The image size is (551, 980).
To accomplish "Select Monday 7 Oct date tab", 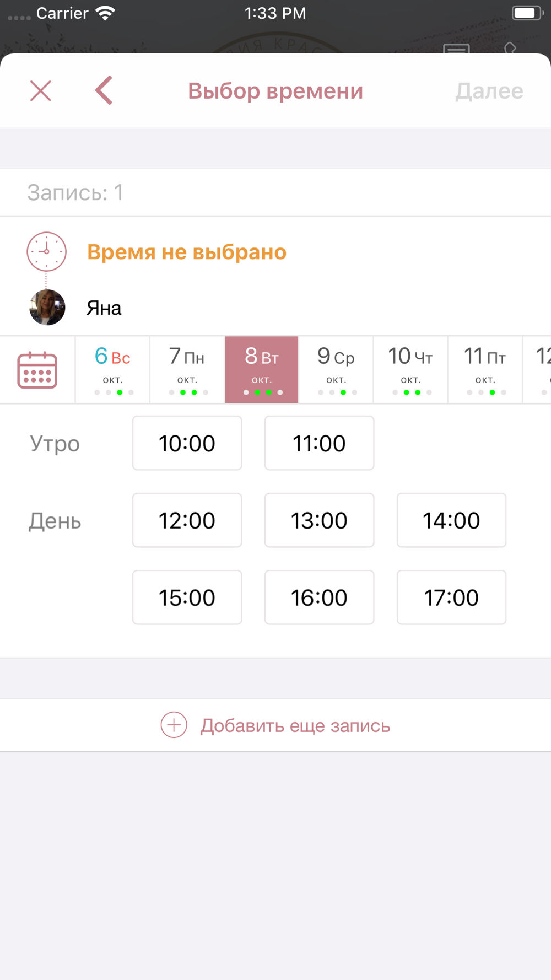I will pyautogui.click(x=187, y=370).
